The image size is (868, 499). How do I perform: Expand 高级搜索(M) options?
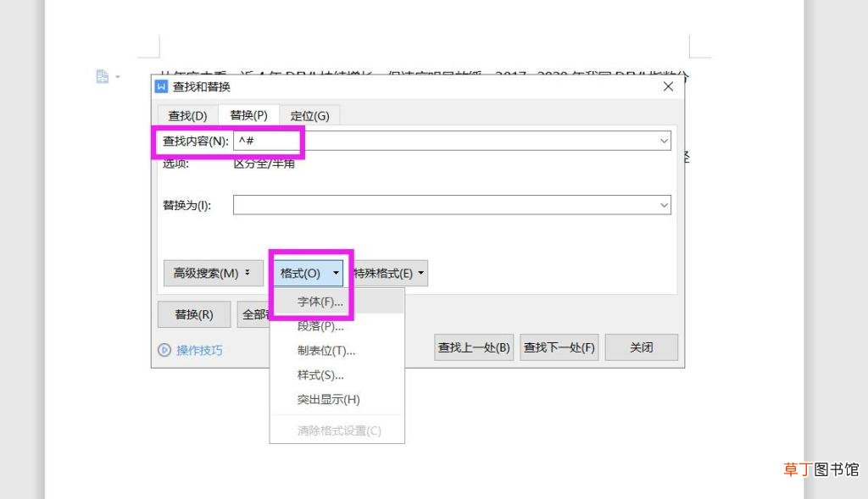point(213,274)
